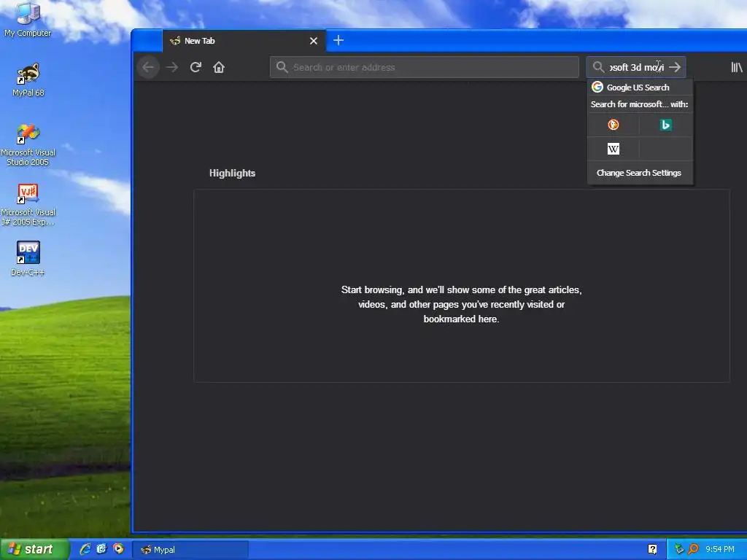
Task: Click the network system tray icon
Action: pos(679,549)
